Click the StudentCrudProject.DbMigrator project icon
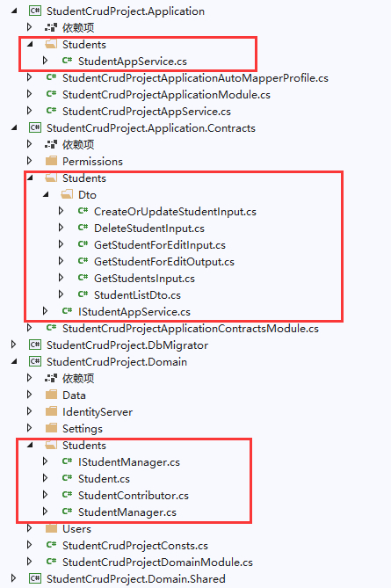 click(35, 345)
